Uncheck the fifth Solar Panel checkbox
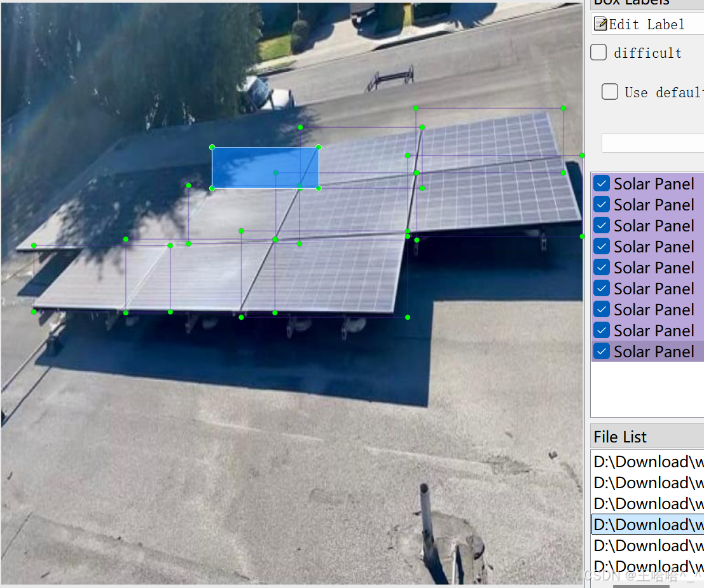Screen dimensions: 704x588 pos(602,268)
